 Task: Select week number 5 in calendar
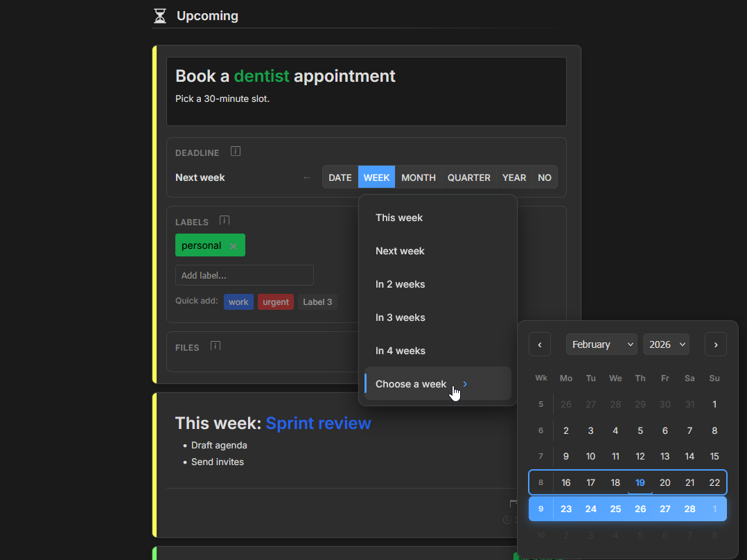point(541,404)
